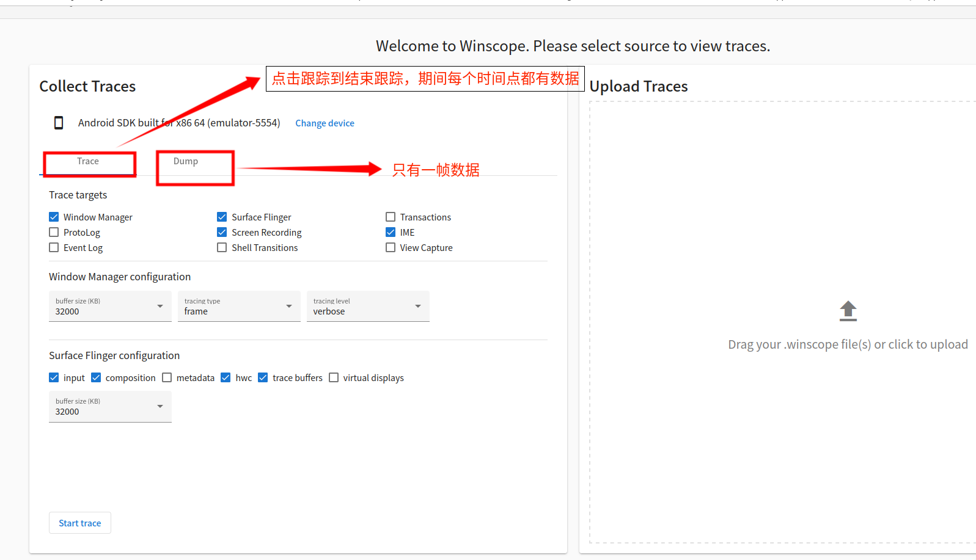
Task: Click the Trace targets label
Action: (78, 195)
